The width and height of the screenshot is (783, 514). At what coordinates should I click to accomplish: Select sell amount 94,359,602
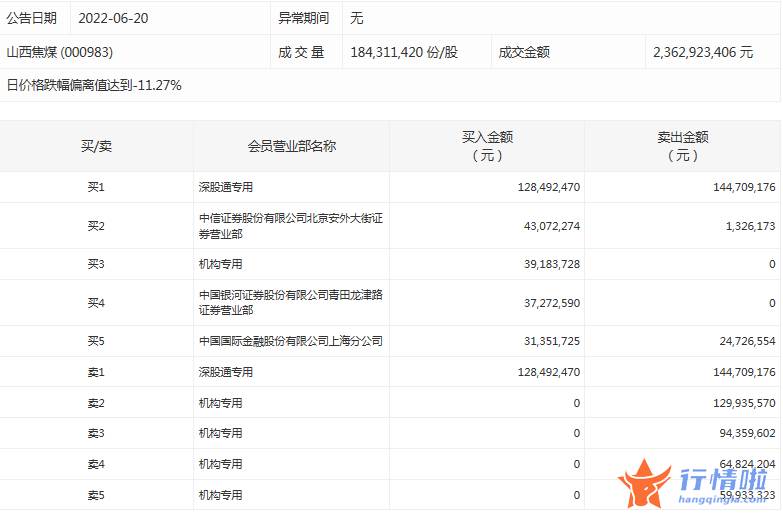pos(748,434)
